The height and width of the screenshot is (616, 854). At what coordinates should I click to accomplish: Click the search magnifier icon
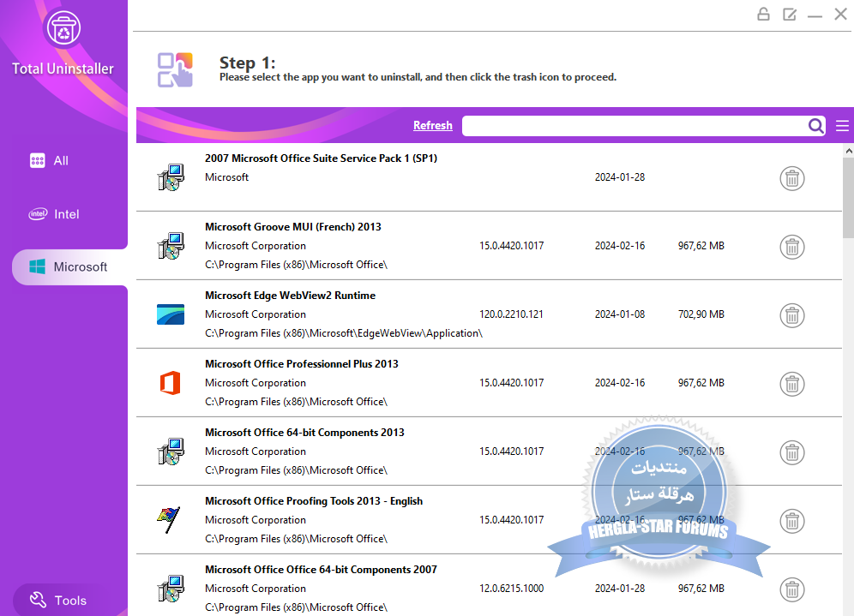[x=816, y=126]
